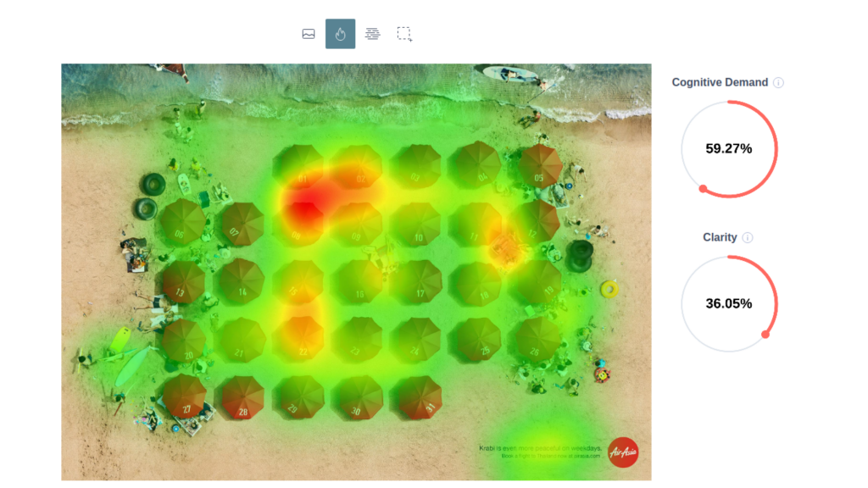Click the 36.05% clarity gauge
868x488 pixels.
click(728, 303)
